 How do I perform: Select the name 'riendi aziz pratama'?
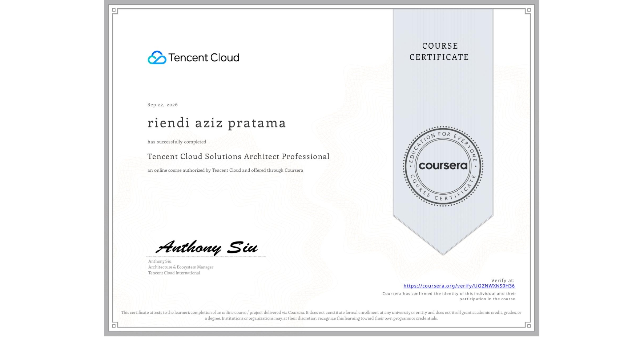click(217, 123)
